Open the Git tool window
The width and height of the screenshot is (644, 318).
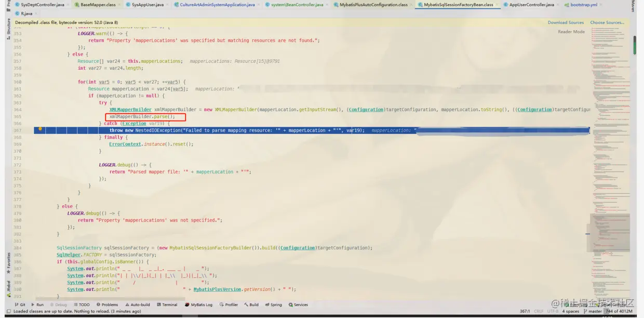coord(20,304)
